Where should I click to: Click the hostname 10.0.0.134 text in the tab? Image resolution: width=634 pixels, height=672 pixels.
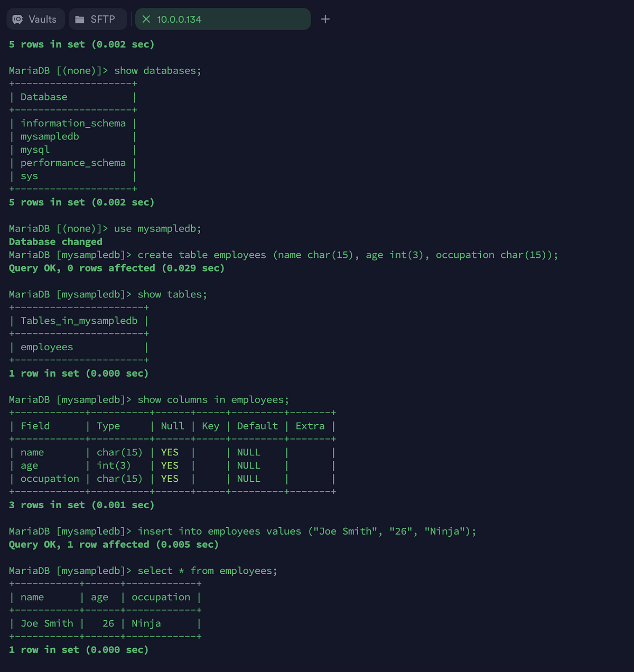[179, 18]
